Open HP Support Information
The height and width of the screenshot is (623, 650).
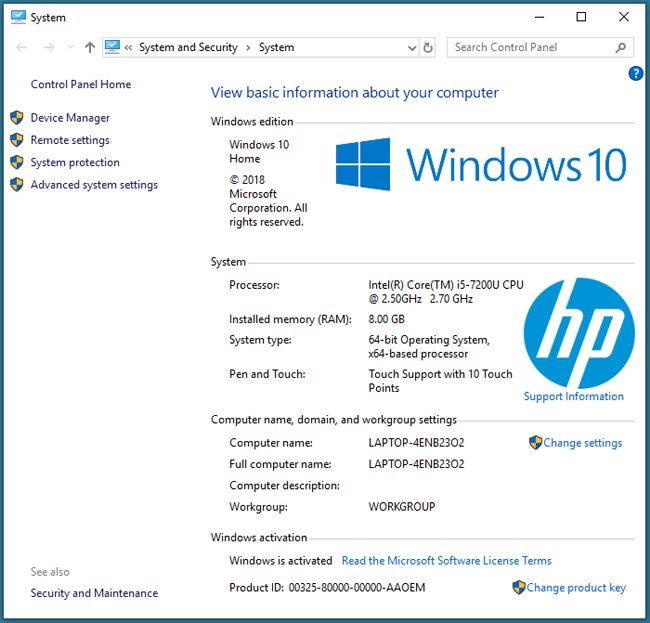[x=573, y=396]
